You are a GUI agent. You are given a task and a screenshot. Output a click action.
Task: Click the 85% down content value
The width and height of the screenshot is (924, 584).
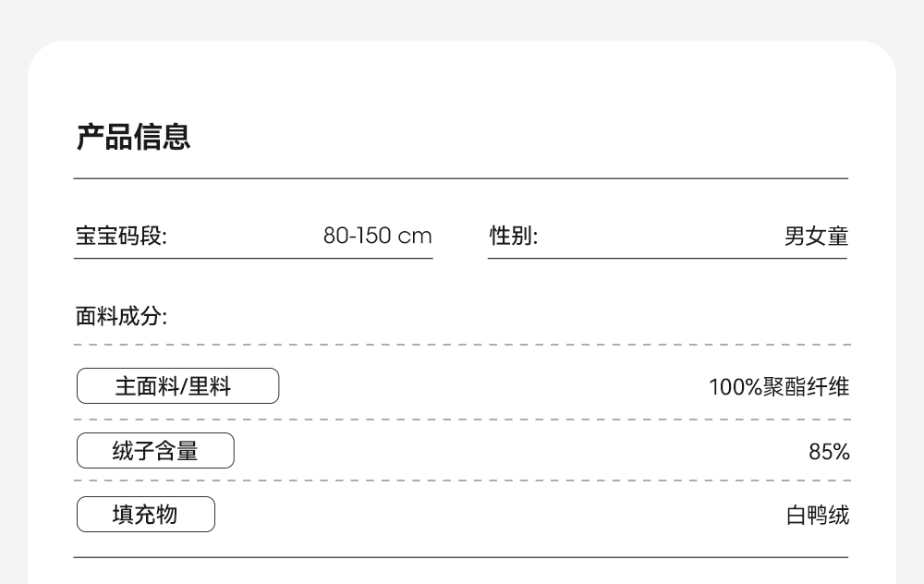tap(829, 452)
